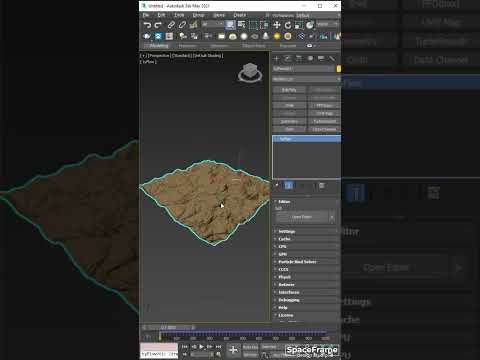Open the Modifier List dropdown
Screen dimensions: 480x360
click(306, 79)
